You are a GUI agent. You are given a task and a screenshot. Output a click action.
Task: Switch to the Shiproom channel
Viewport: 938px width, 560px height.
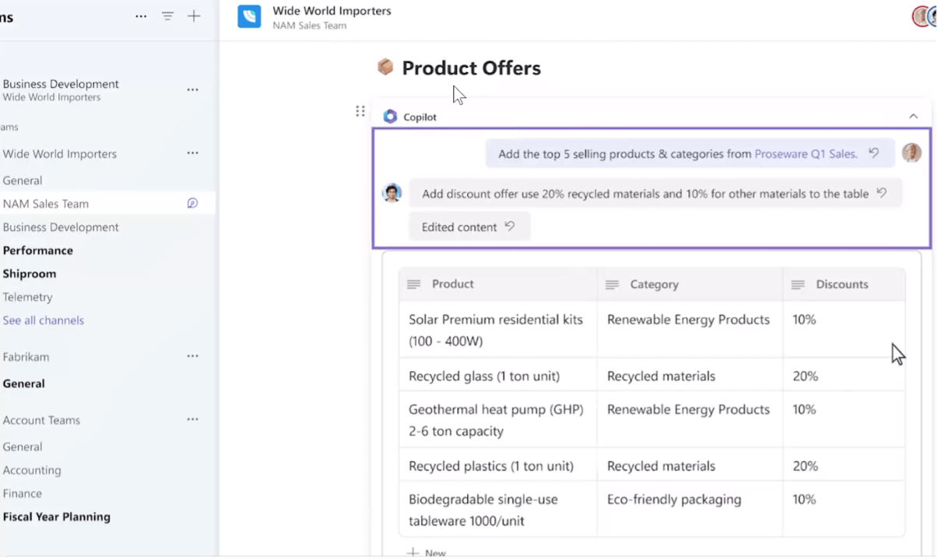(x=29, y=273)
